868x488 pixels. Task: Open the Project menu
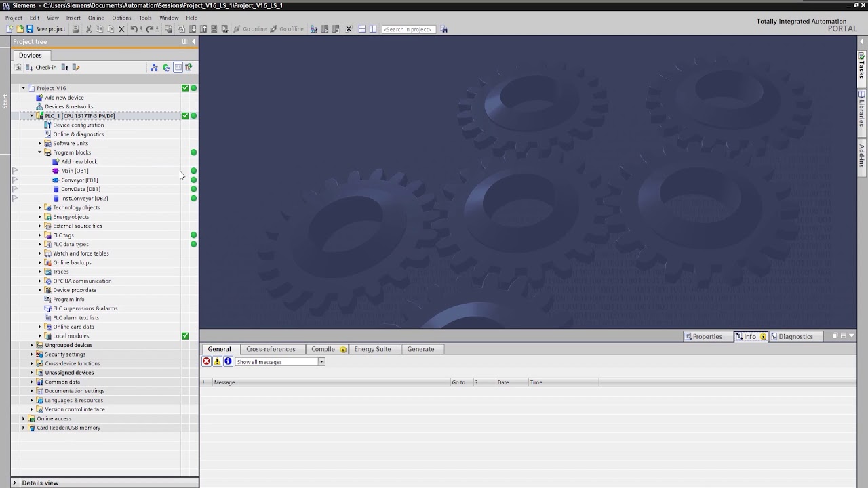(x=14, y=18)
